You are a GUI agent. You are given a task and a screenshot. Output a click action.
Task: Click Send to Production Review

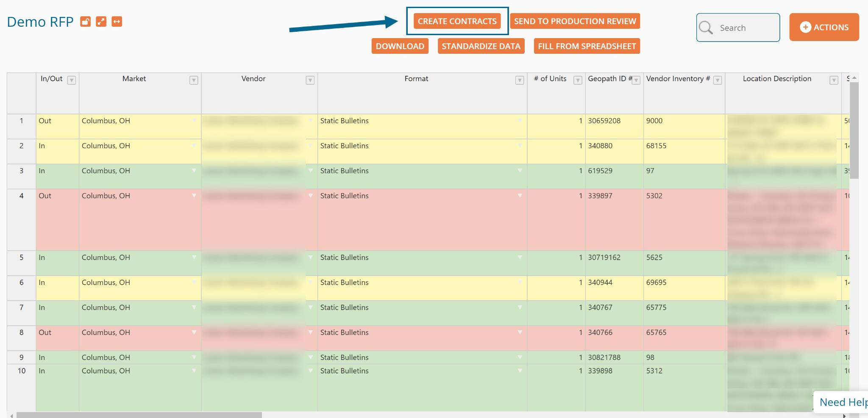(x=575, y=21)
